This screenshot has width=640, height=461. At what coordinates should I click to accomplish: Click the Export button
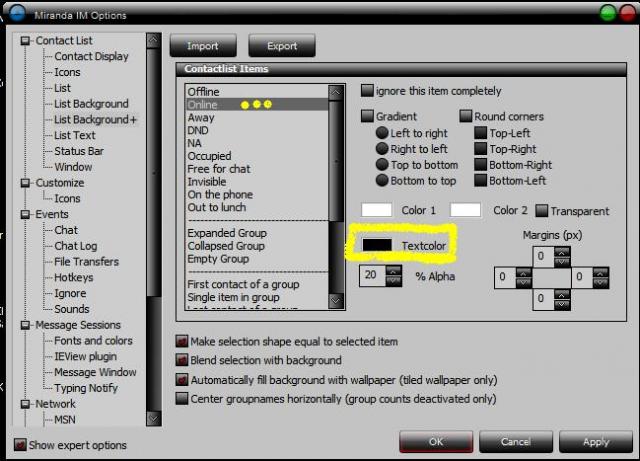click(282, 45)
